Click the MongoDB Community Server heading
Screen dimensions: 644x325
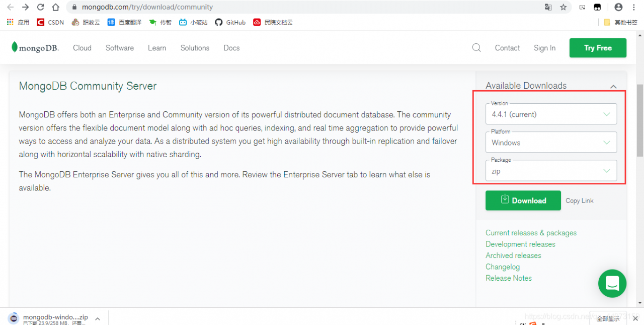tap(88, 86)
